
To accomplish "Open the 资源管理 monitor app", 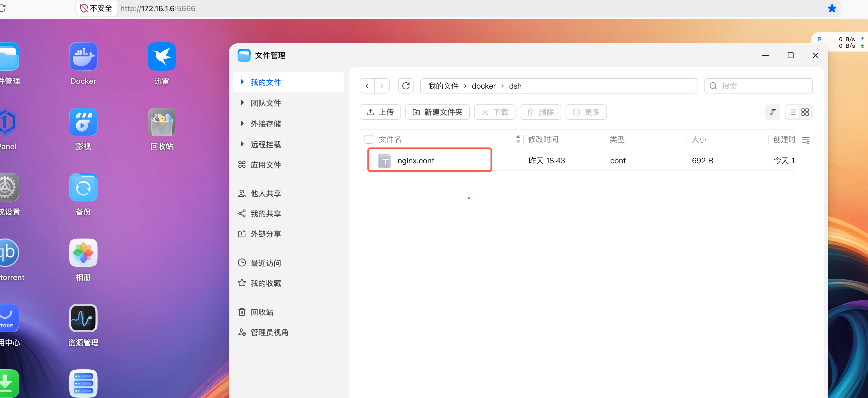I will tap(83, 318).
